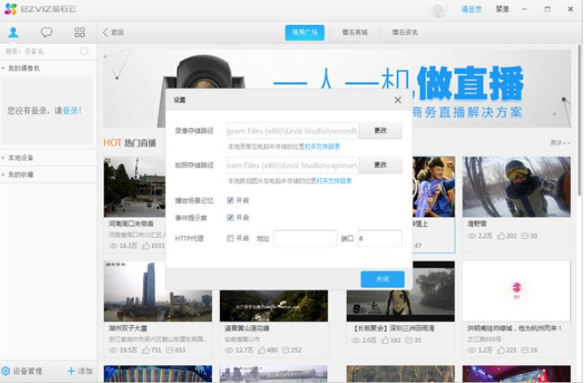The width and height of the screenshot is (588, 383).
Task: Close the 设置 dialog with the X
Action: click(x=398, y=100)
